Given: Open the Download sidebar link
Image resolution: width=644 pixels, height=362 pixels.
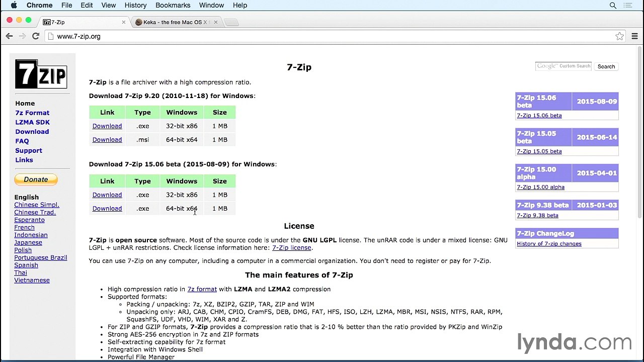Looking at the screenshot, I should (x=32, y=132).
